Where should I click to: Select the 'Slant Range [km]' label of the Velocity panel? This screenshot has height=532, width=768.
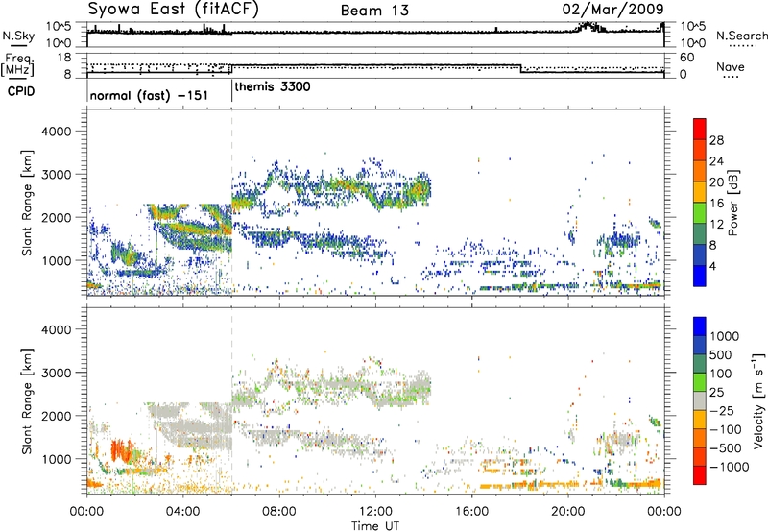[28, 401]
